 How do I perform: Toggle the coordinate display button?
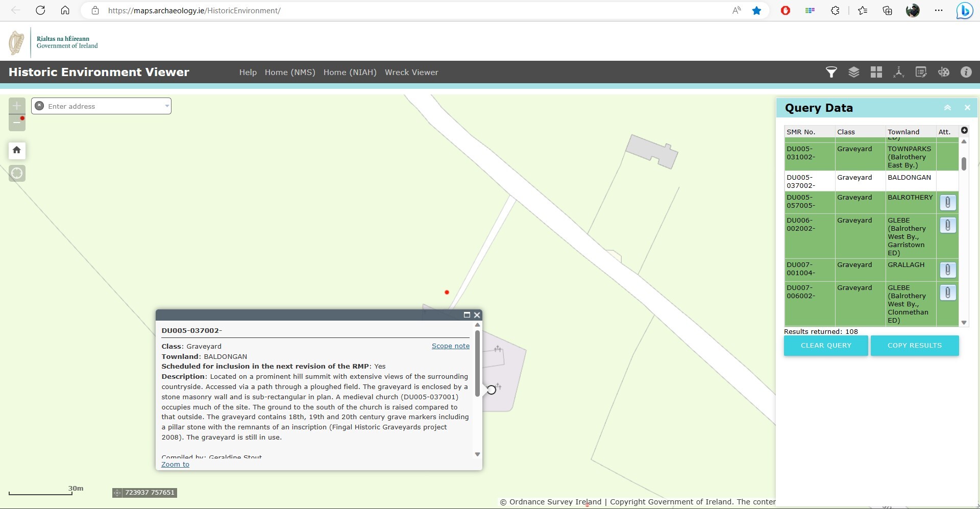[x=117, y=493]
